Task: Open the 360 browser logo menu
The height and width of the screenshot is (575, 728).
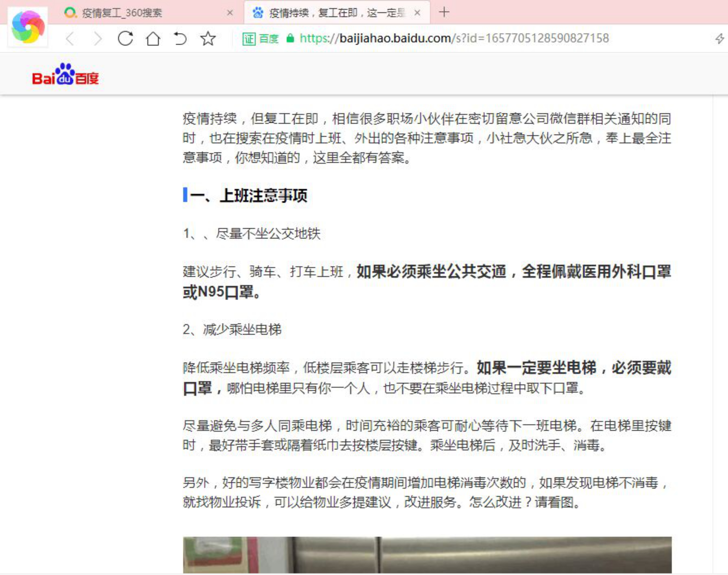Action: click(28, 27)
